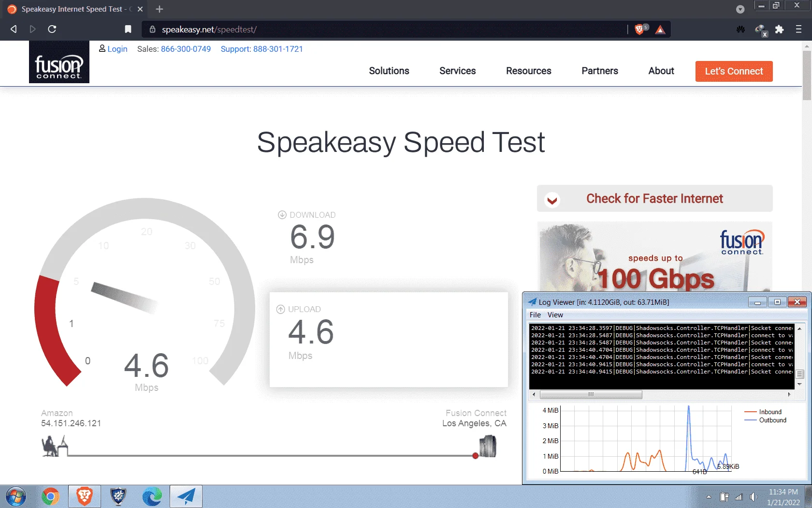
Task: Click the extension icon with x badge
Action: point(761,30)
